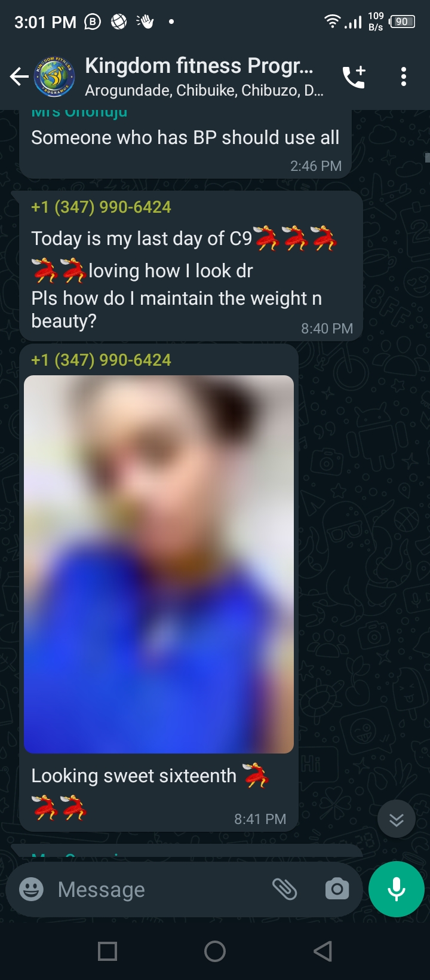
Task: Tap the paperclip attachment icon
Action: coord(285,889)
